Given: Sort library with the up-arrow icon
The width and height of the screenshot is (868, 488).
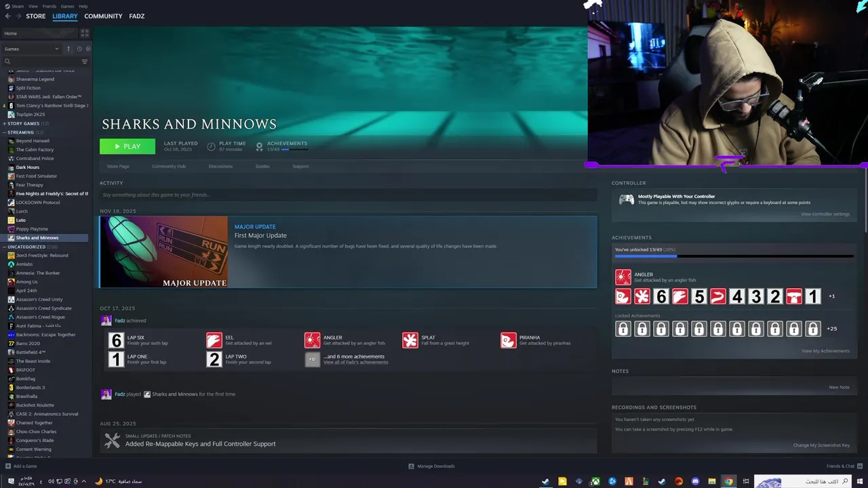Looking at the screenshot, I should (68, 49).
